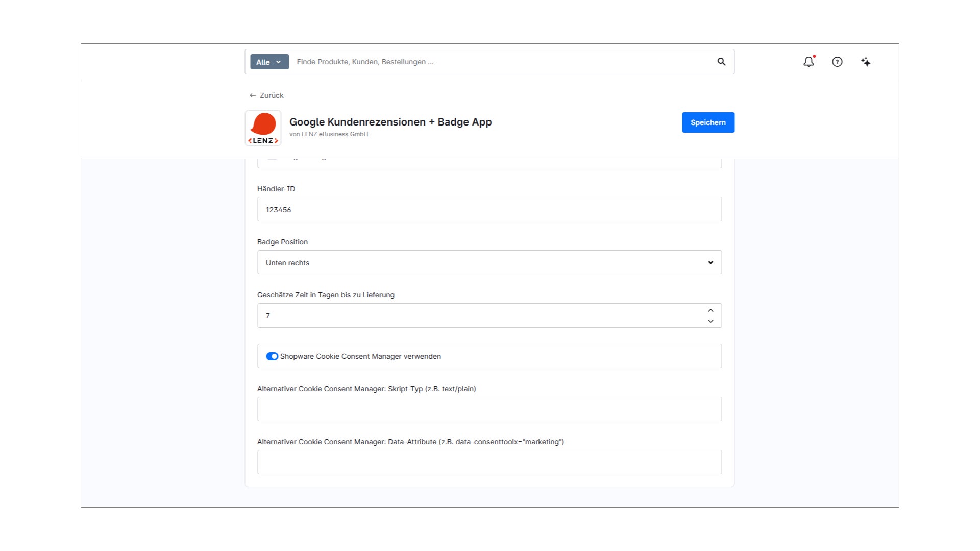Open the help question mark icon
Screen dimensions: 980x551
(837, 62)
